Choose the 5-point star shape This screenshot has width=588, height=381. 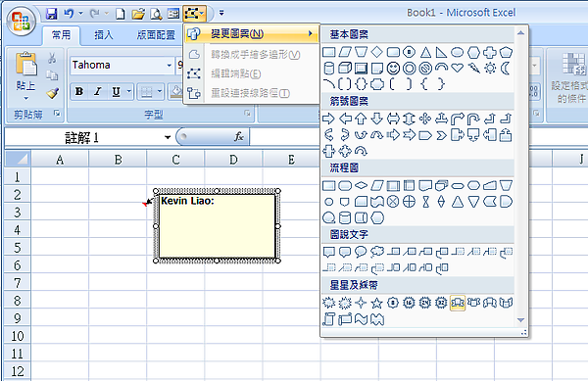point(376,303)
